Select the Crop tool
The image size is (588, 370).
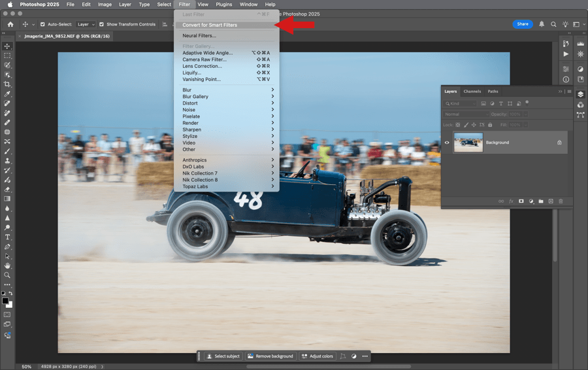[x=8, y=84]
